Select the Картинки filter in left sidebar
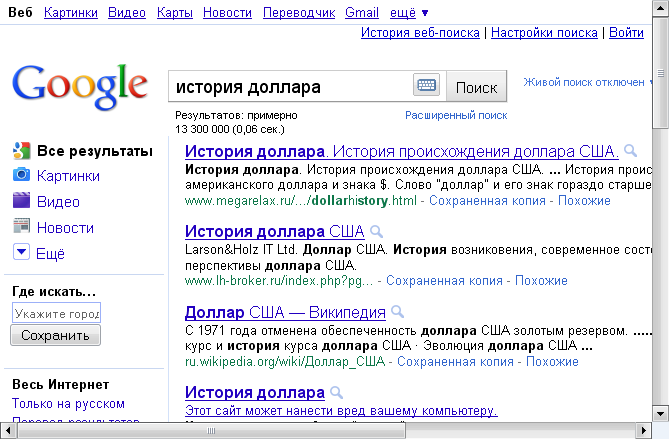Screen dimensions: 669x439 tap(68, 176)
